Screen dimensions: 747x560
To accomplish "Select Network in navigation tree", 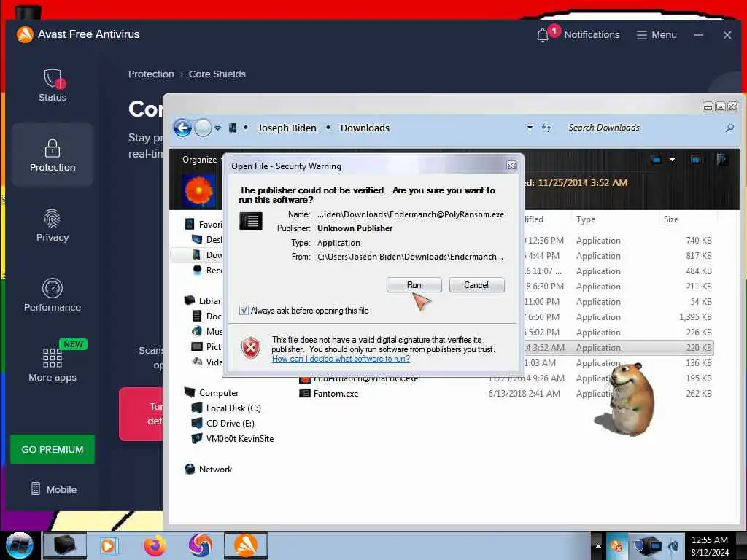I will 215,469.
